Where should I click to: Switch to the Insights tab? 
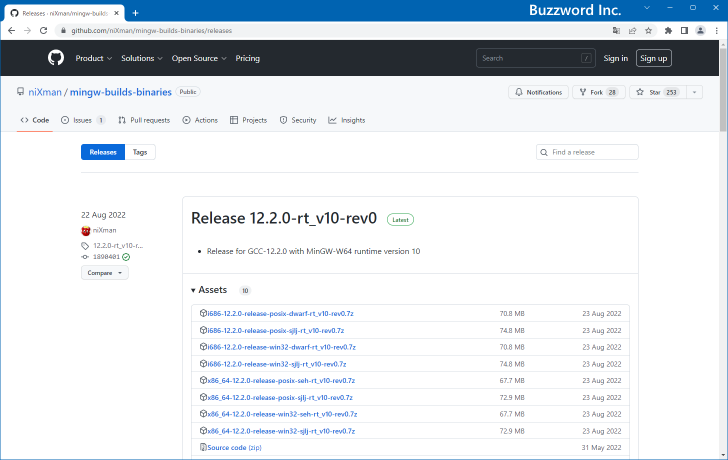coord(347,120)
